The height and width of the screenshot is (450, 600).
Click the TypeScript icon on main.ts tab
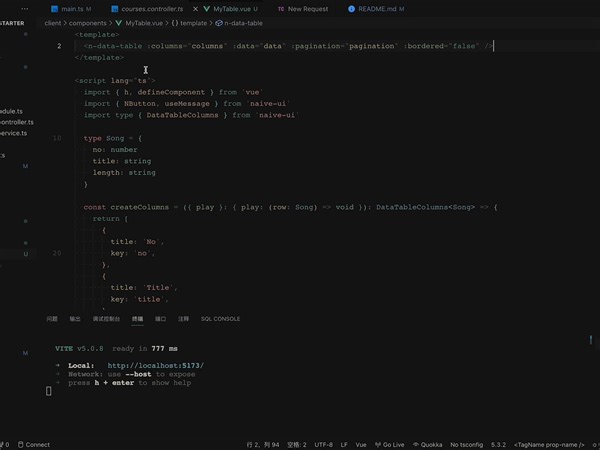click(x=54, y=9)
